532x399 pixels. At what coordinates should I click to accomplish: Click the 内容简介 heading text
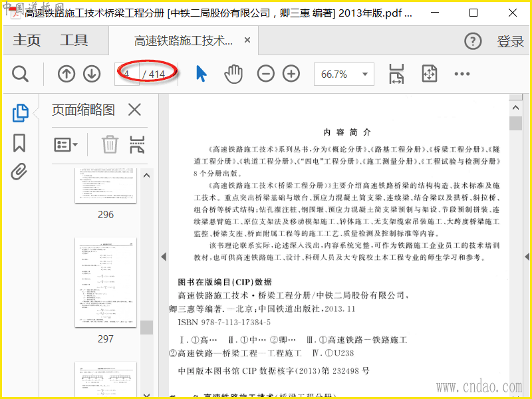coord(346,132)
